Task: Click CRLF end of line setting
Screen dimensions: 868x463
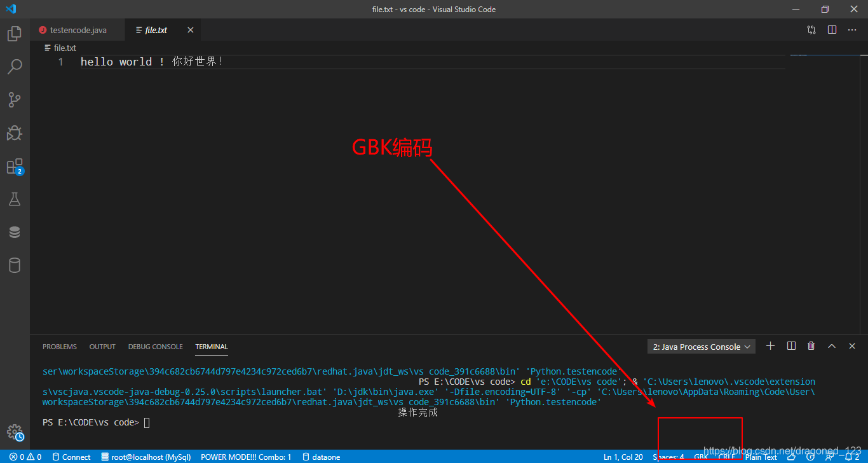Action: click(x=727, y=457)
